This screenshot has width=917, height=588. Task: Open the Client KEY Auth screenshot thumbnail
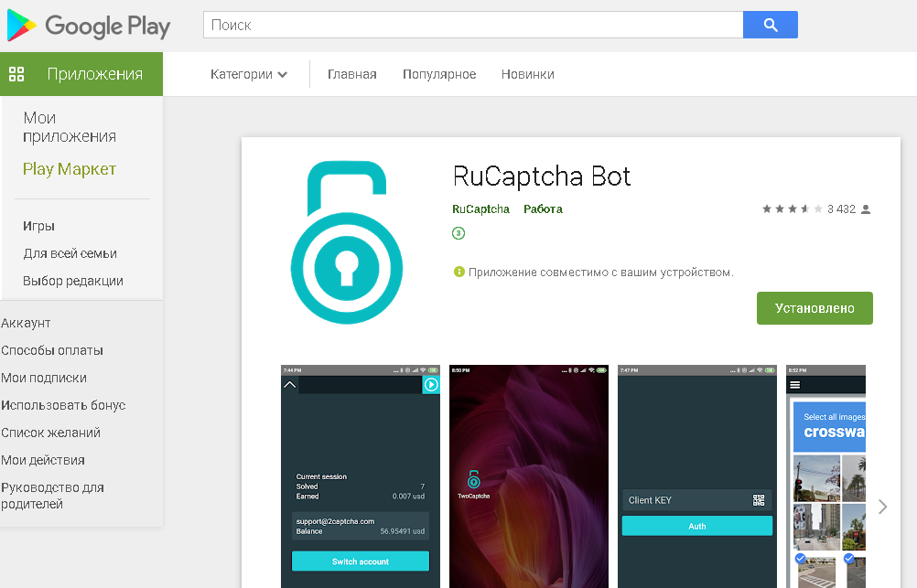pos(697,476)
